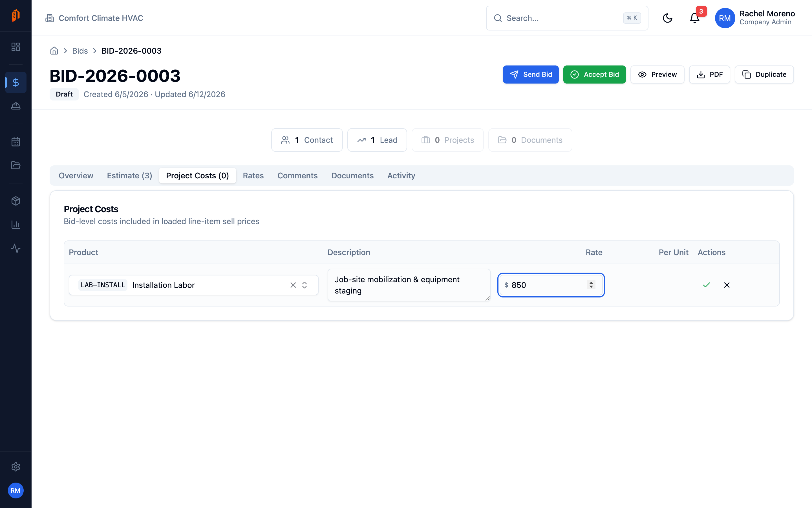Open the 0 Projects chip

[447, 140]
